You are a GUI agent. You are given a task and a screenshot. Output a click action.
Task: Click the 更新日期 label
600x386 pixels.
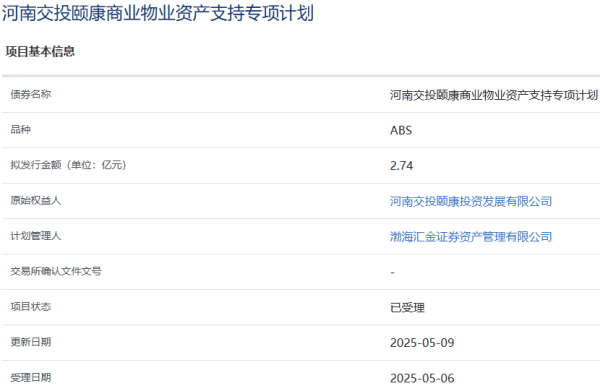tap(31, 342)
